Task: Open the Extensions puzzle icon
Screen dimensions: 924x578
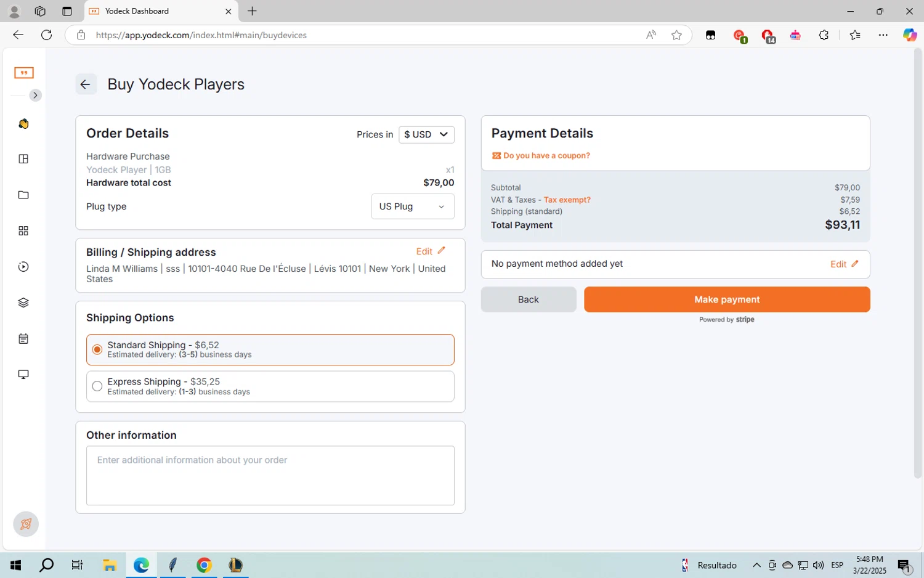Action: click(x=824, y=35)
